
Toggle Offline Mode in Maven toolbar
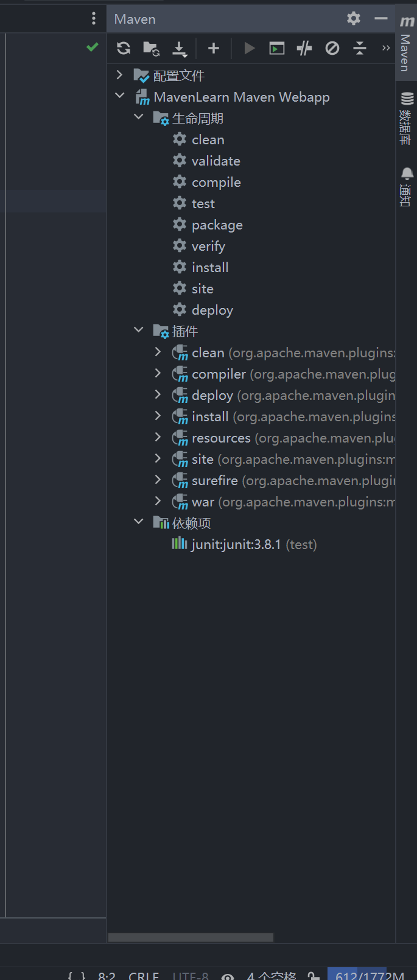pos(304,49)
